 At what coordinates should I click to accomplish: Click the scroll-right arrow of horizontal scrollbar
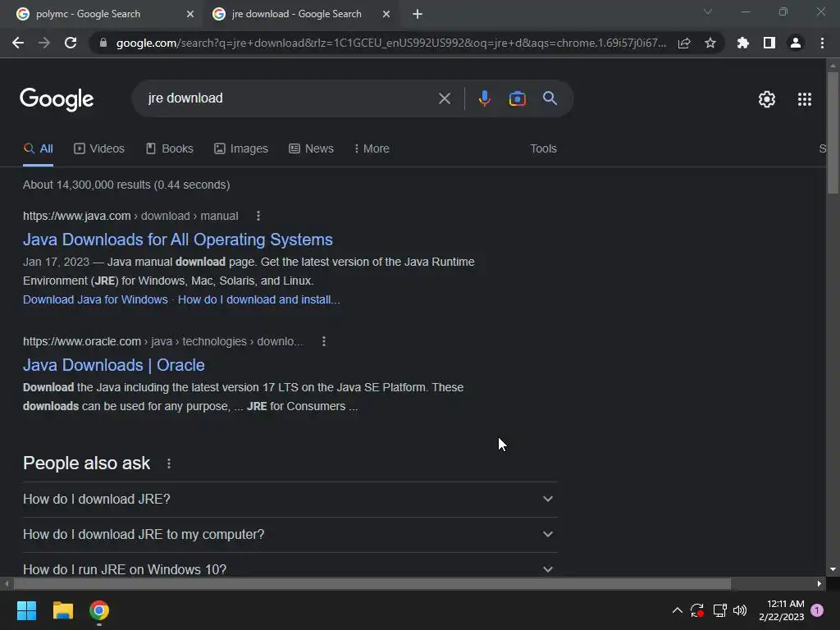click(x=819, y=583)
